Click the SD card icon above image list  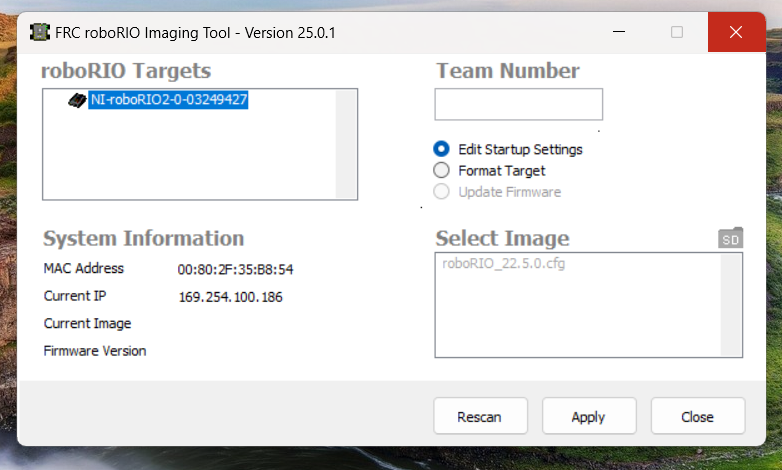[x=730, y=239]
